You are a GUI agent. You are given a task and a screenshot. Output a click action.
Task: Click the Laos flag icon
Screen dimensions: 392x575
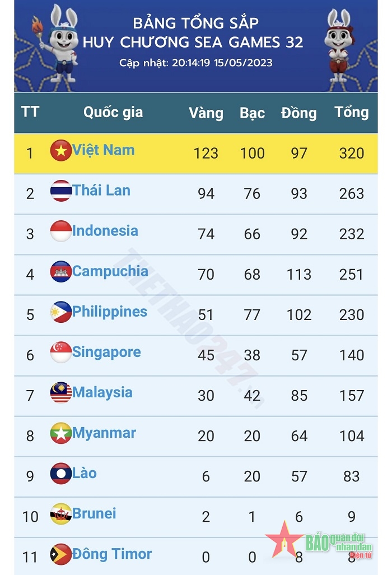click(x=60, y=474)
